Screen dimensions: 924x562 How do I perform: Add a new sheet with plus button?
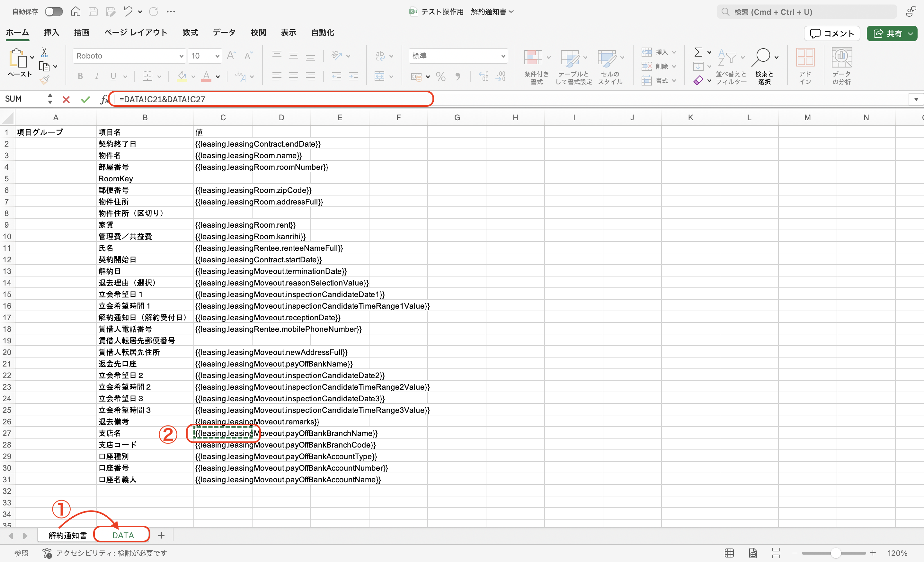coord(161,535)
